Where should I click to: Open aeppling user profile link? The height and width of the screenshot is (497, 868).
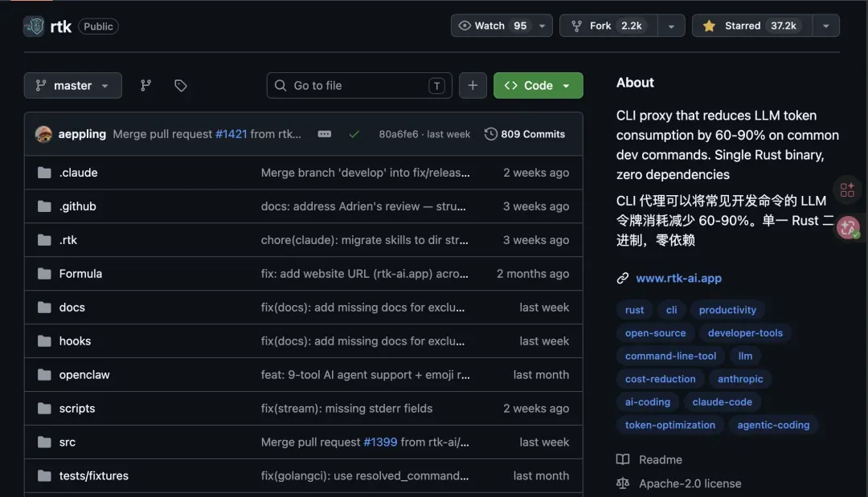pyautogui.click(x=82, y=134)
